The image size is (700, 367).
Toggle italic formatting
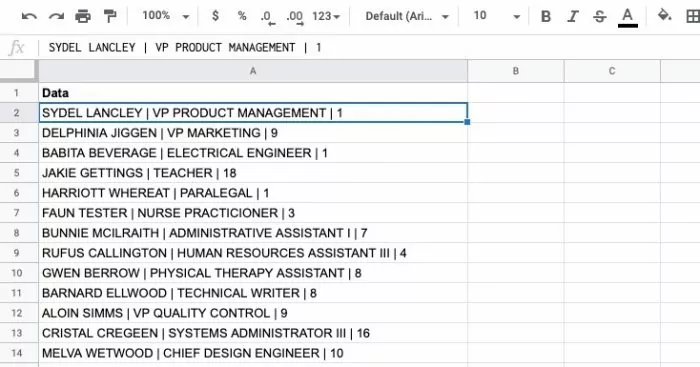(572, 17)
